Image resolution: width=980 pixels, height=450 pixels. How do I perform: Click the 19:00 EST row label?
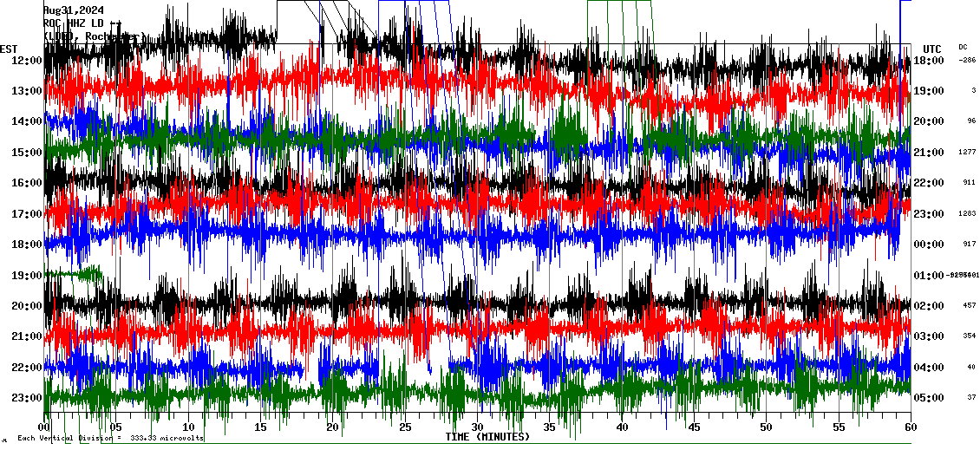coord(27,276)
